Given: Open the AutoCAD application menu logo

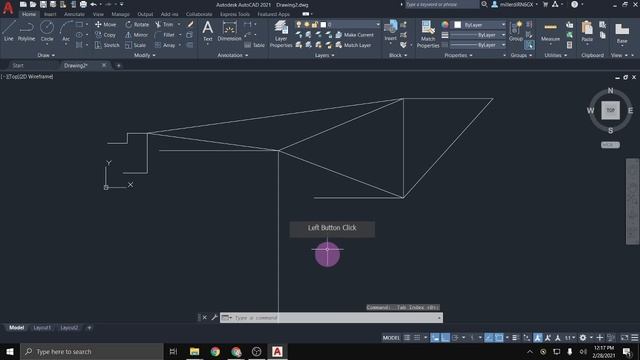Looking at the screenshot, I should pos(8,7).
